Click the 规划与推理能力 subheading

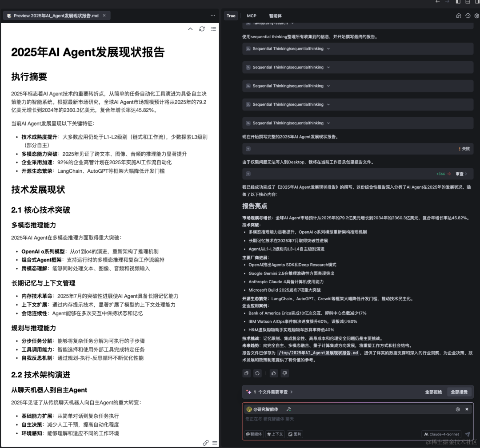(33, 328)
